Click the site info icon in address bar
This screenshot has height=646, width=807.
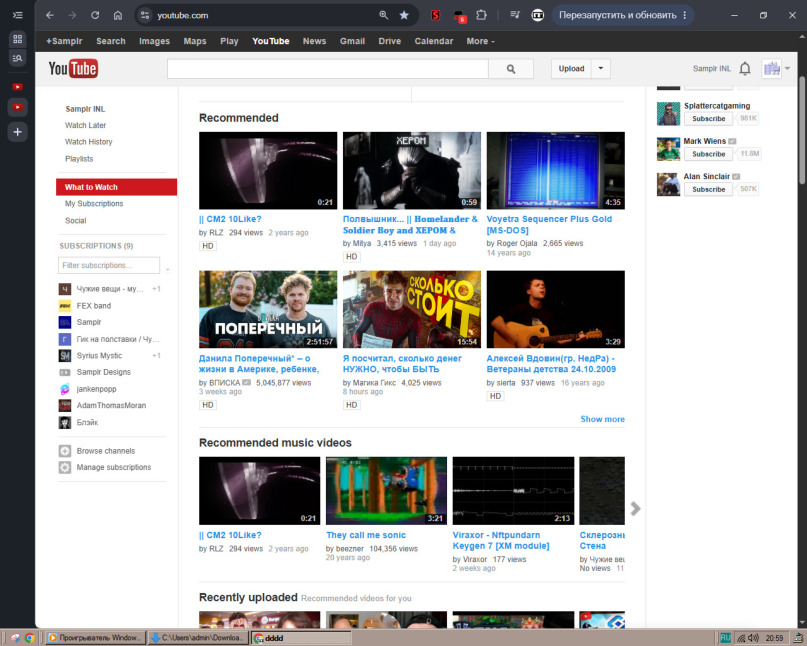point(145,15)
